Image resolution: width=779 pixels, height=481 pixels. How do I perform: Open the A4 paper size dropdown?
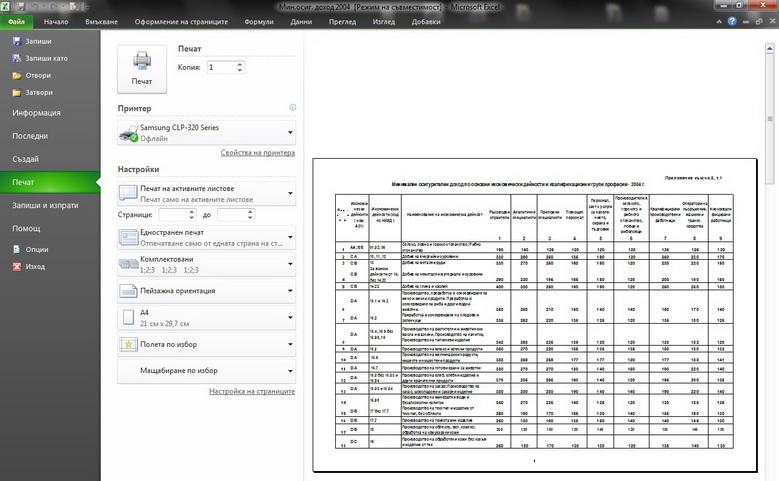click(x=207, y=318)
